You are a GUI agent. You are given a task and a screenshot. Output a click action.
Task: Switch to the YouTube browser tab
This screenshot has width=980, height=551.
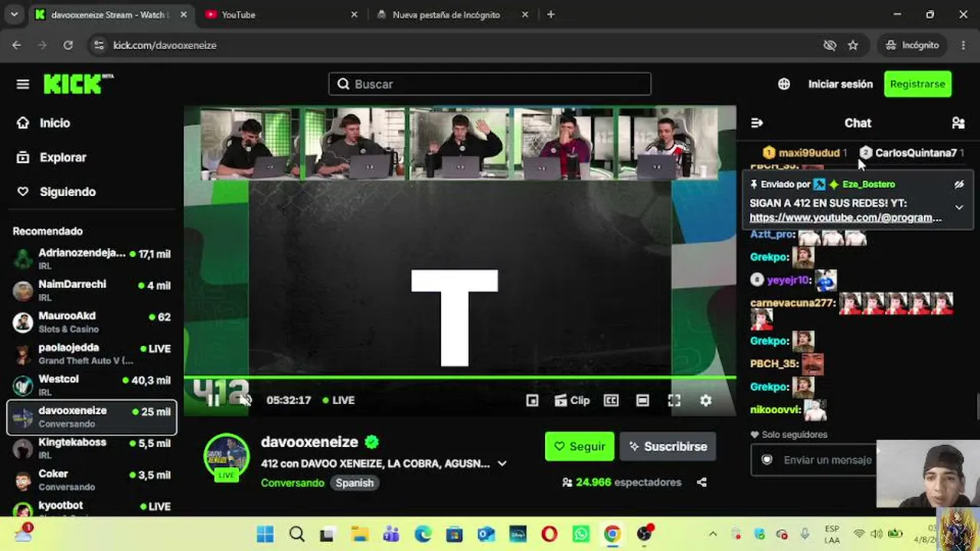point(281,15)
